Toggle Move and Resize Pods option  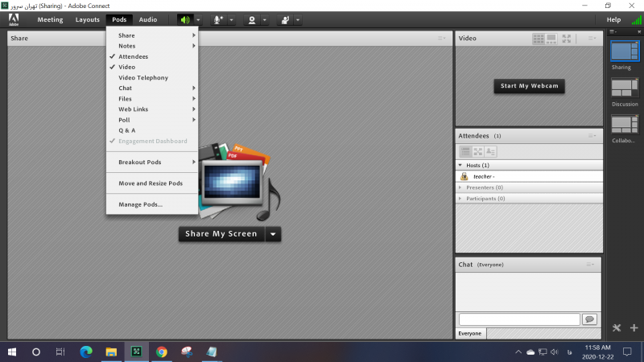pyautogui.click(x=150, y=183)
